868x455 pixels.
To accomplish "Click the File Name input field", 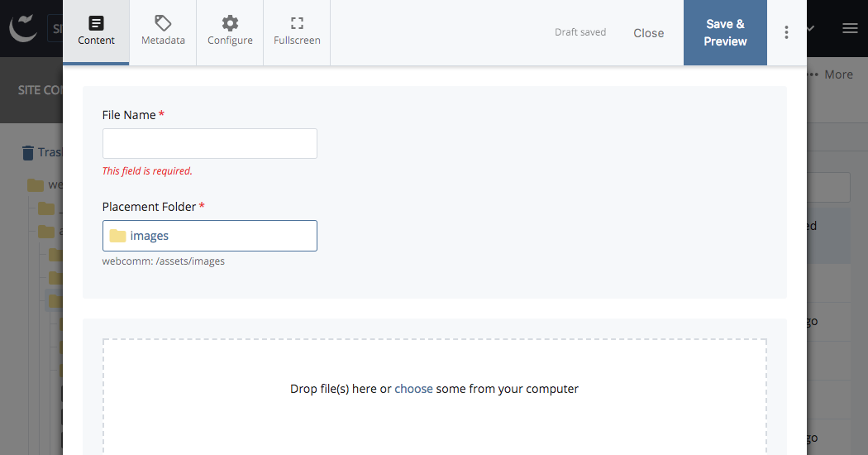I will pos(210,144).
